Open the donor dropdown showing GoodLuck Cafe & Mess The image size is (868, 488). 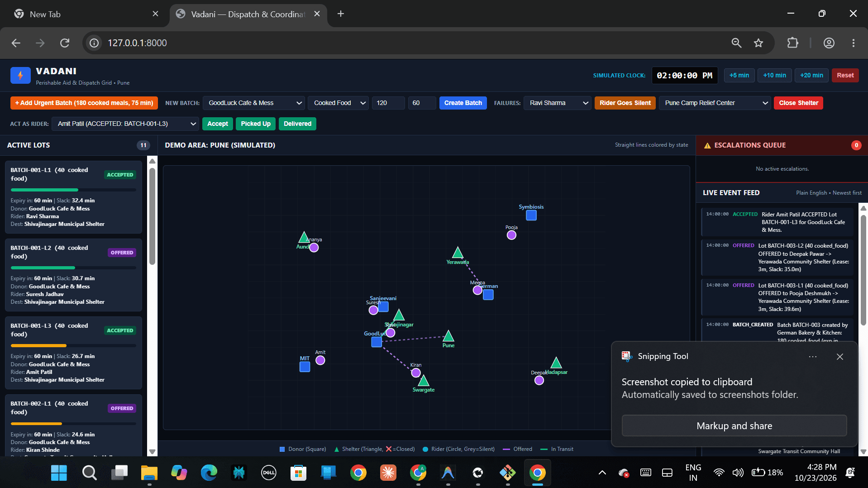(x=255, y=103)
